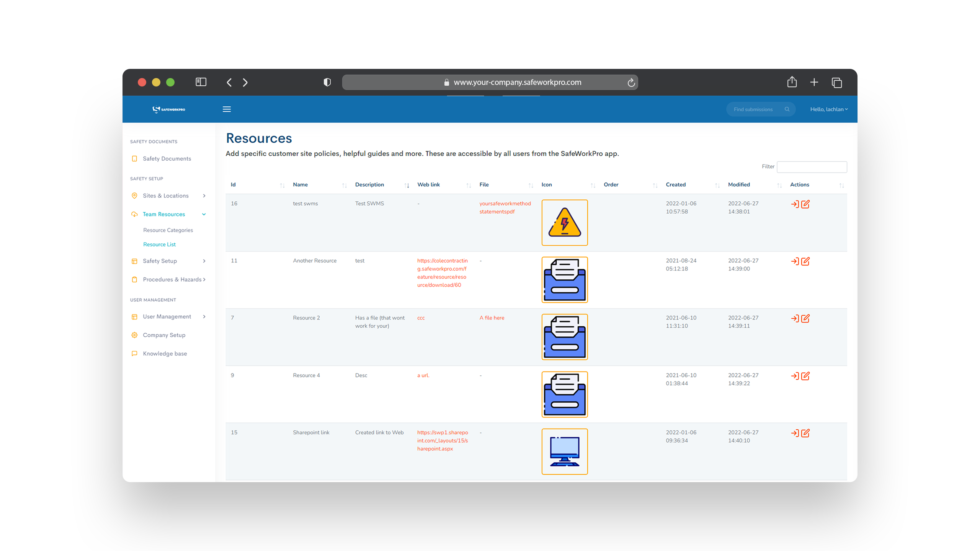The height and width of the screenshot is (551, 980).
Task: Click the 'Another Resource' name cell
Action: point(315,261)
